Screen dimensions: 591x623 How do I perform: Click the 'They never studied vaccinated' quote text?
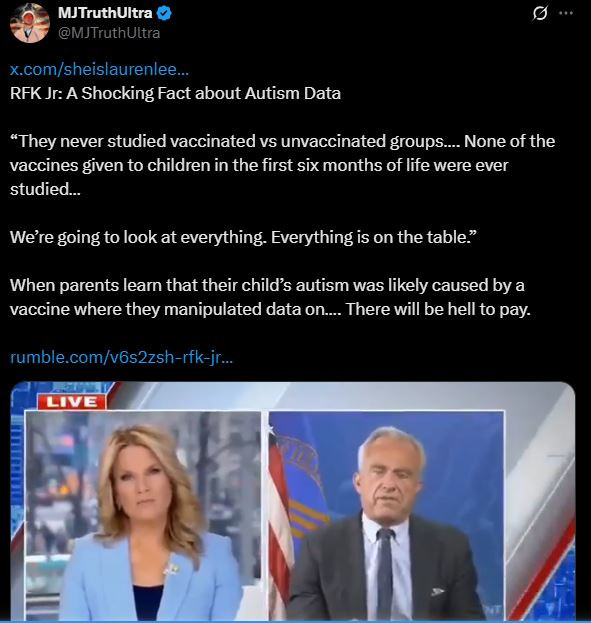pyautogui.click(x=282, y=165)
